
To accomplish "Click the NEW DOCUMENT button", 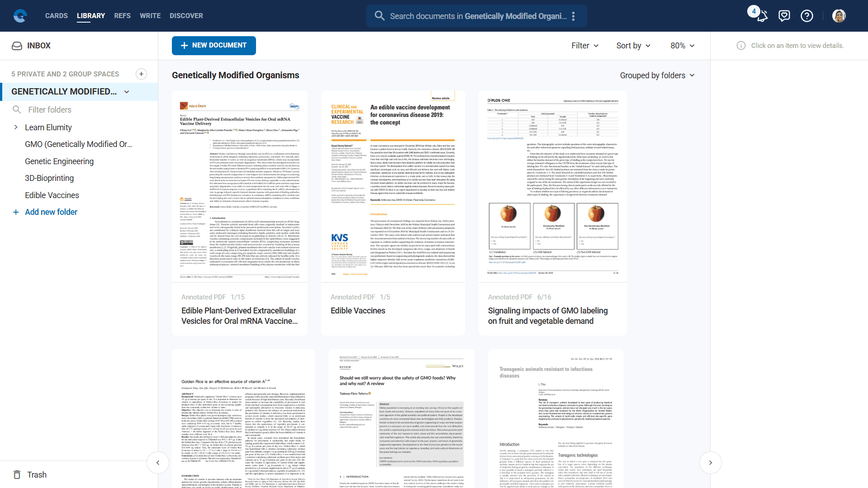I will coord(213,46).
